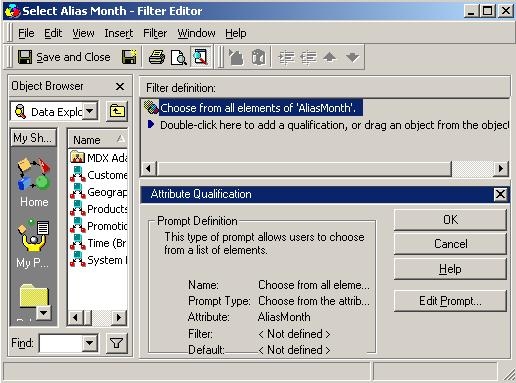Click the AliasMonth attribute value text
The width and height of the screenshot is (516, 383).
[x=284, y=317]
